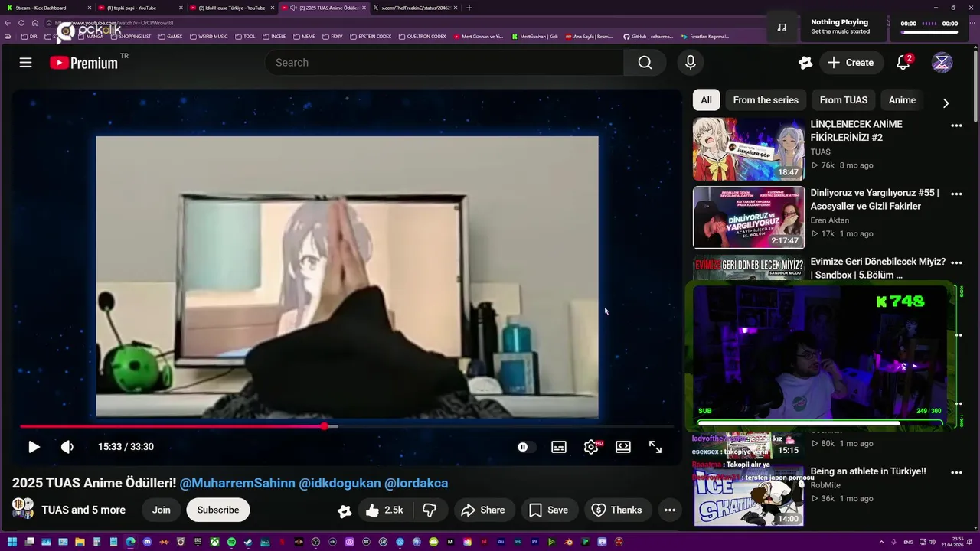Image resolution: width=980 pixels, height=551 pixels.
Task: Open player settings gear
Action: [x=591, y=447]
